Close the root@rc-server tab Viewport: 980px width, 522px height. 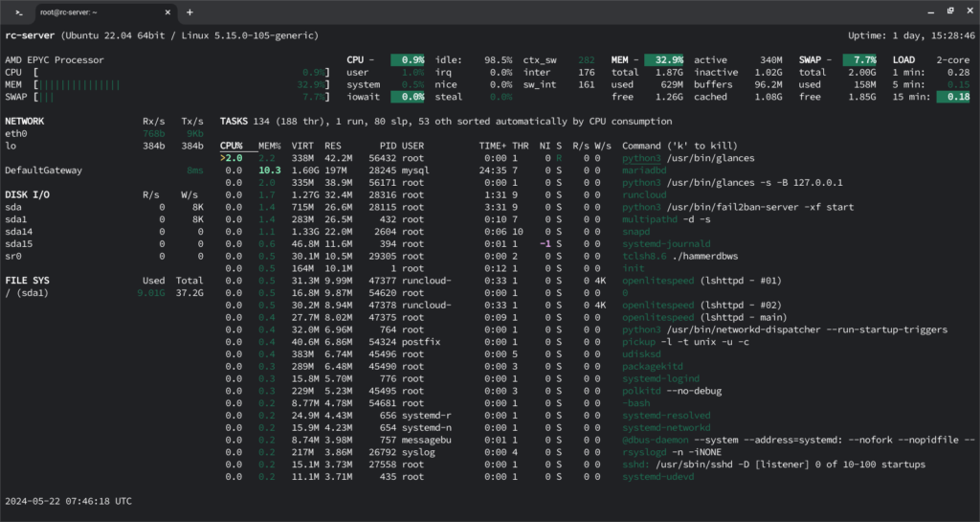(x=167, y=12)
